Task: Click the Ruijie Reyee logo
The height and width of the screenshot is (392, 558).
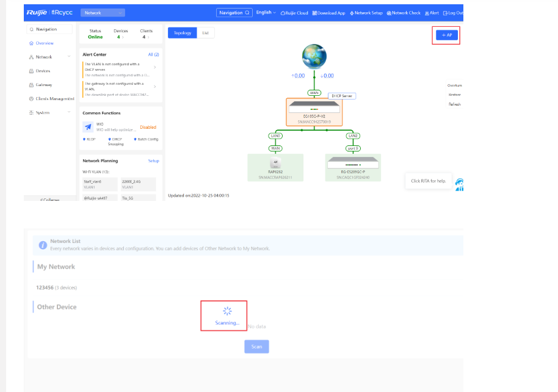Action: coord(49,12)
